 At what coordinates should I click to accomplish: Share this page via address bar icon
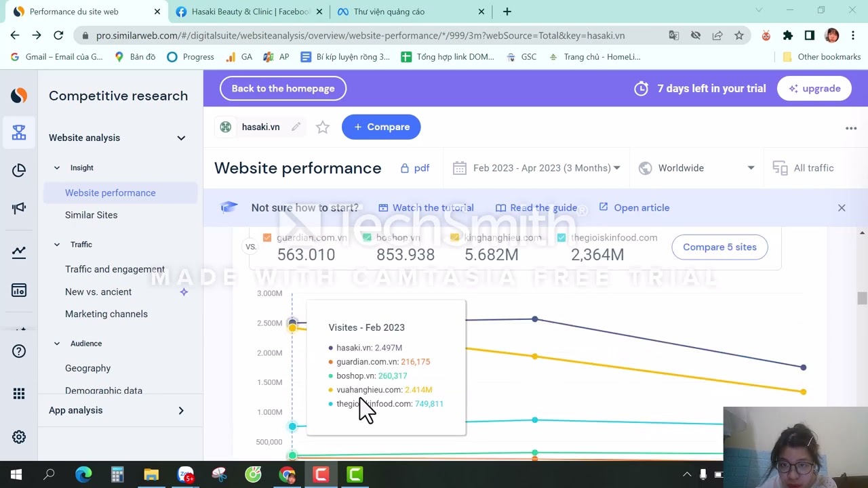click(x=717, y=35)
